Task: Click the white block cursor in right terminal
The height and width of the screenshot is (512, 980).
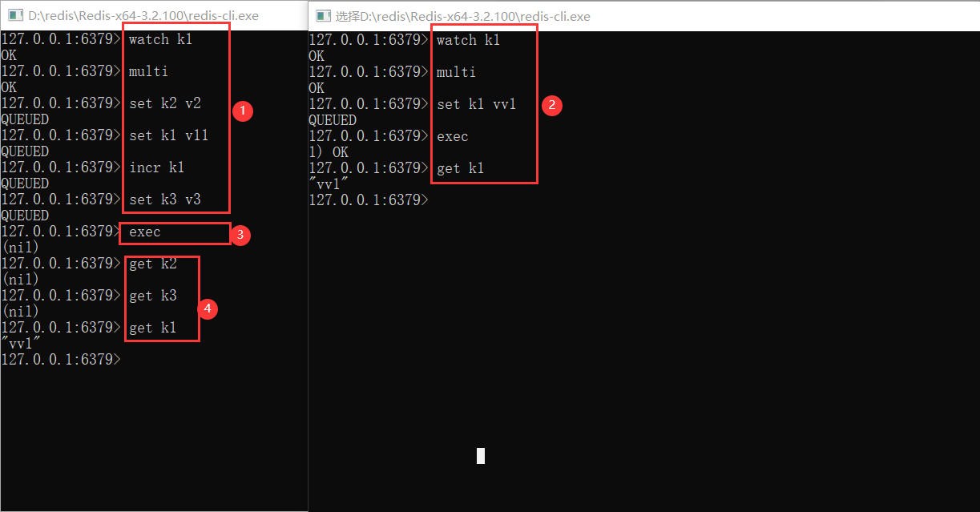Action: click(480, 456)
